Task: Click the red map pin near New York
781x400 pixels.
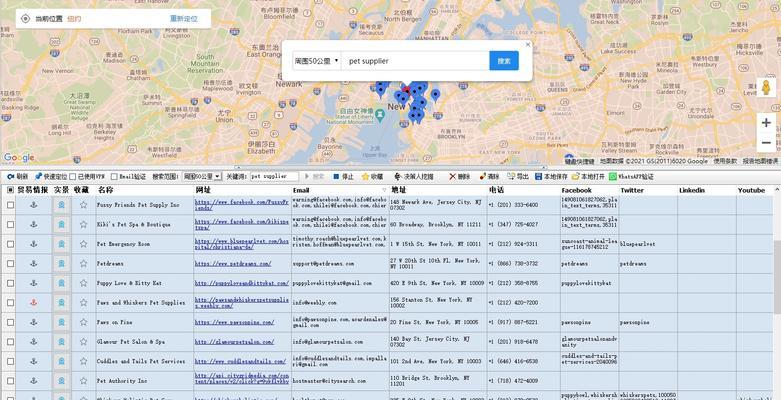Action: (406, 90)
